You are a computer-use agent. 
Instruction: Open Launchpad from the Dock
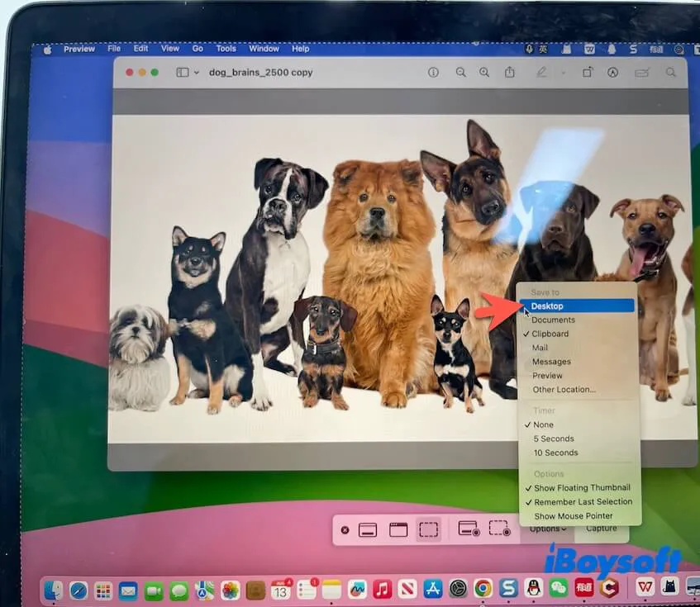103,591
